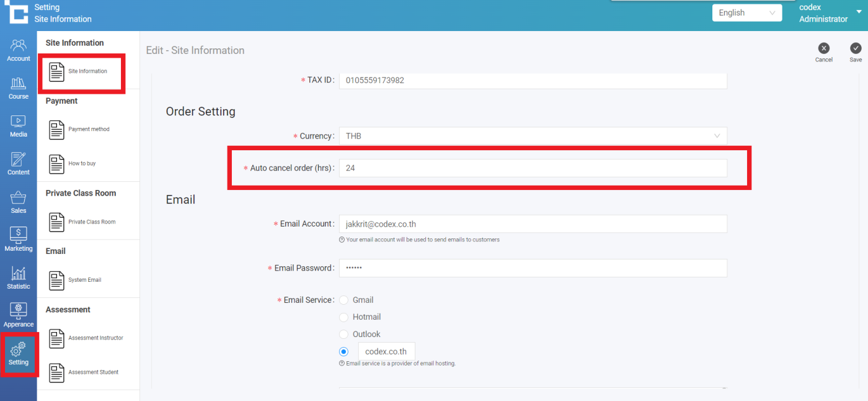Go to the Media section
The height and width of the screenshot is (401, 868).
click(19, 125)
